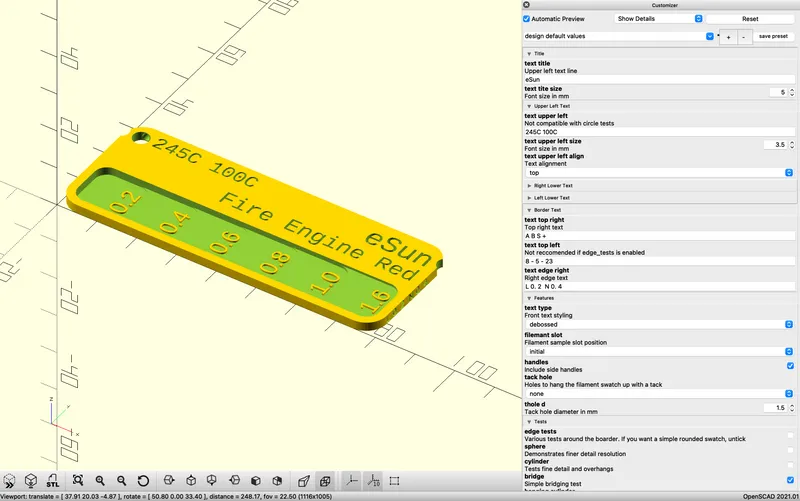Uncheck the Automatic Preview checkbox
800x501 pixels.
[x=527, y=19]
